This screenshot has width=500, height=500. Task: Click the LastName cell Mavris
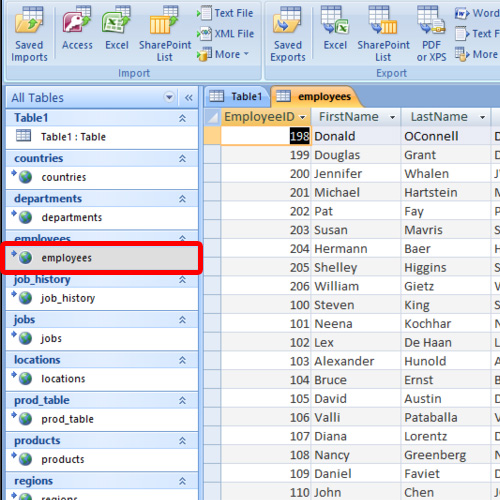coord(446,230)
